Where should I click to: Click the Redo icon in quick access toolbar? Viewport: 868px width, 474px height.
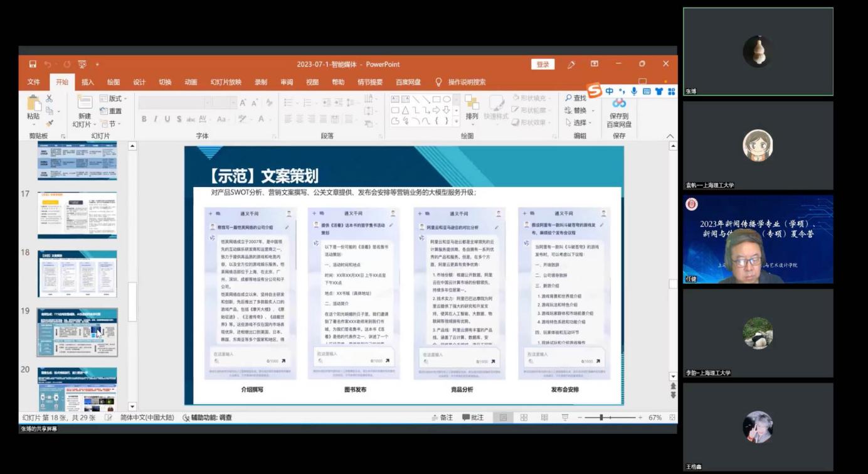66,64
